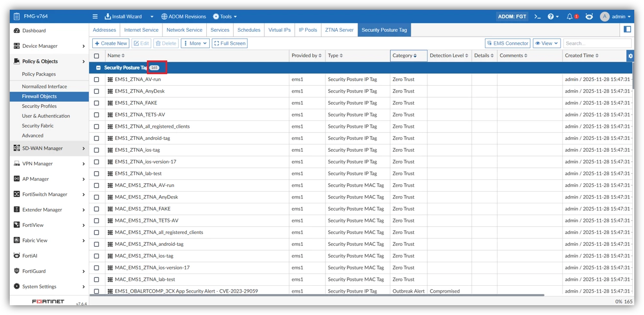644x315 pixels.
Task: Click the tag icon of EMS1_ZTNA_AV-run
Action: [x=110, y=79]
